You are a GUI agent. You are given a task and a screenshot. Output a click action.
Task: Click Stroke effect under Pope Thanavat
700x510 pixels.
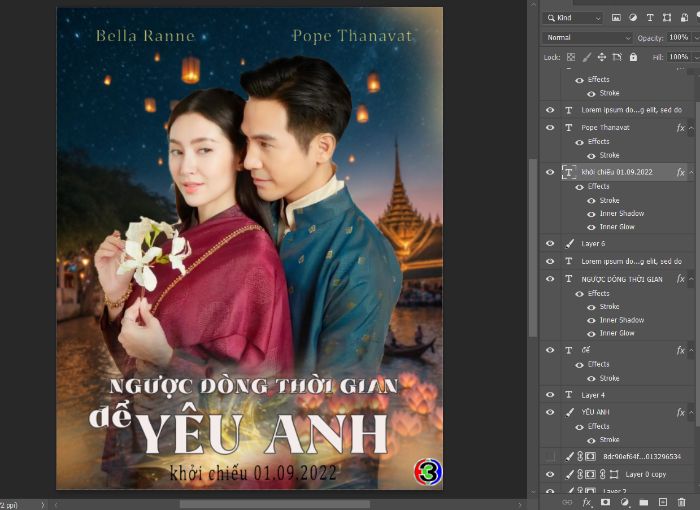609,155
